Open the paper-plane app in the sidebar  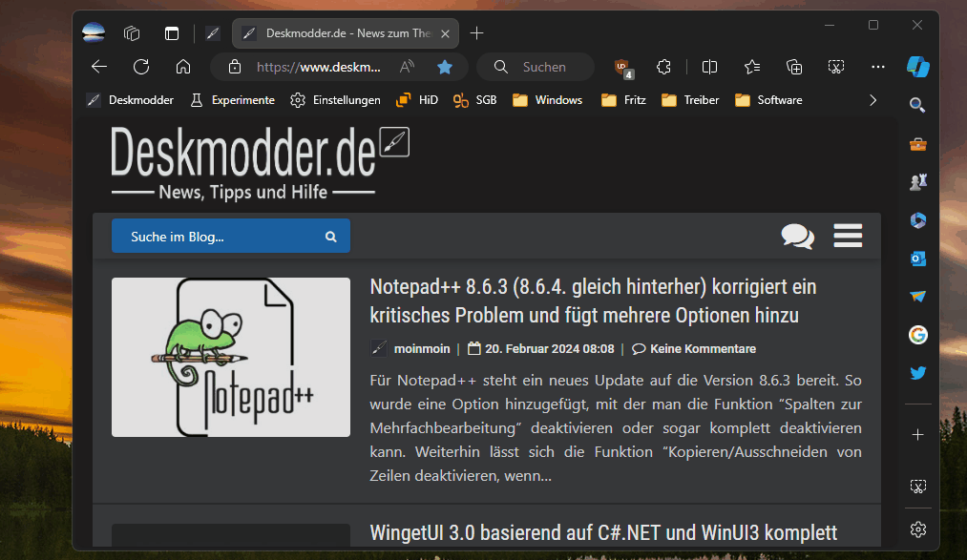tap(917, 297)
